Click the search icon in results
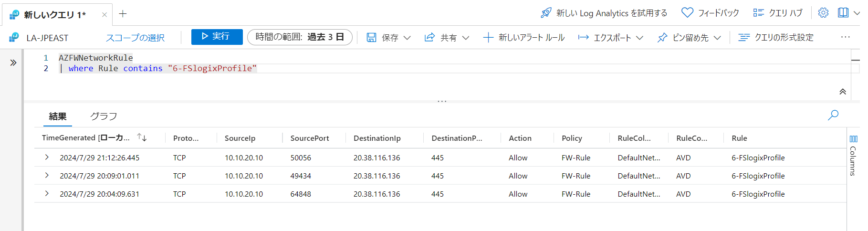Viewport: 868px width, 231px height. [833, 115]
